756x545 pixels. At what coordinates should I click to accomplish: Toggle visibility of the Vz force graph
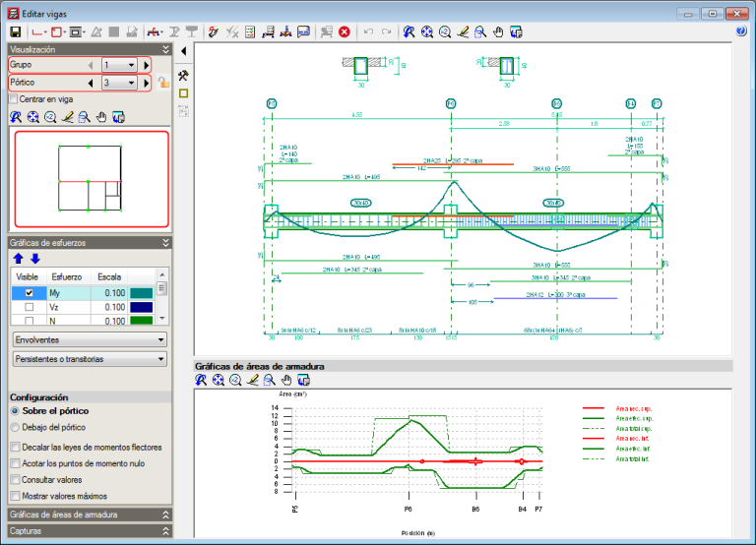pyautogui.click(x=30, y=307)
